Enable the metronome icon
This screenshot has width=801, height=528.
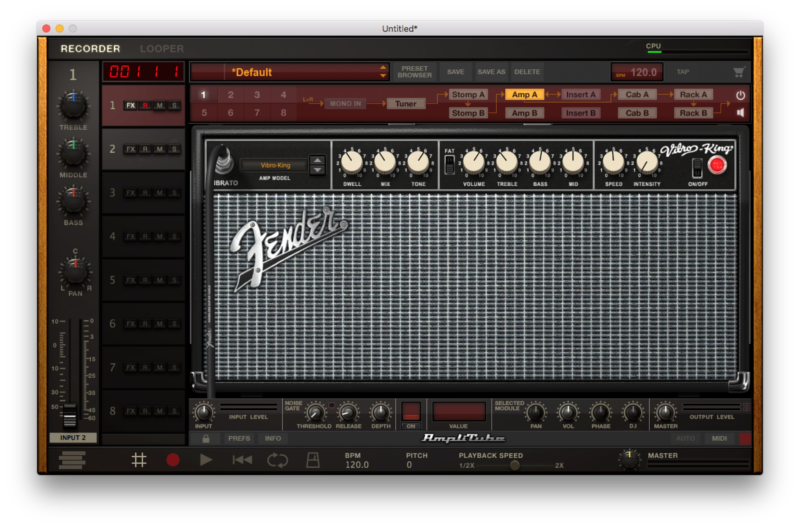313,460
